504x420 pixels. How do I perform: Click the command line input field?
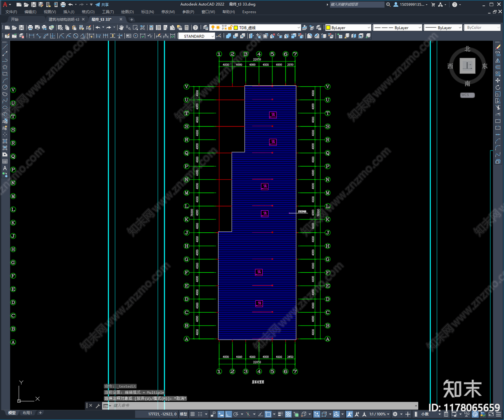pyautogui.click(x=265, y=406)
